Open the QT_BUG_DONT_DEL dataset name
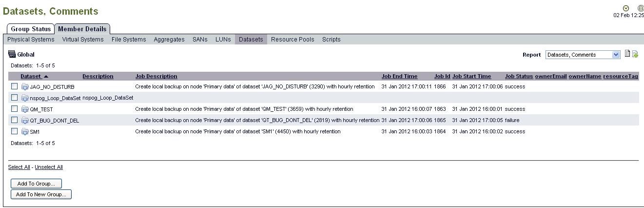The width and height of the screenshot is (644, 208). tap(55, 121)
